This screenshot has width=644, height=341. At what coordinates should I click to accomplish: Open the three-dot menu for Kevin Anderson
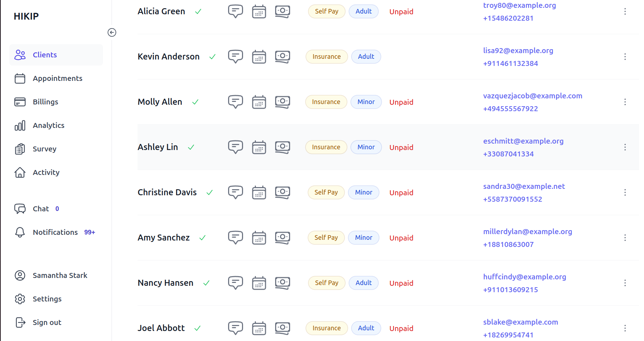tap(625, 57)
